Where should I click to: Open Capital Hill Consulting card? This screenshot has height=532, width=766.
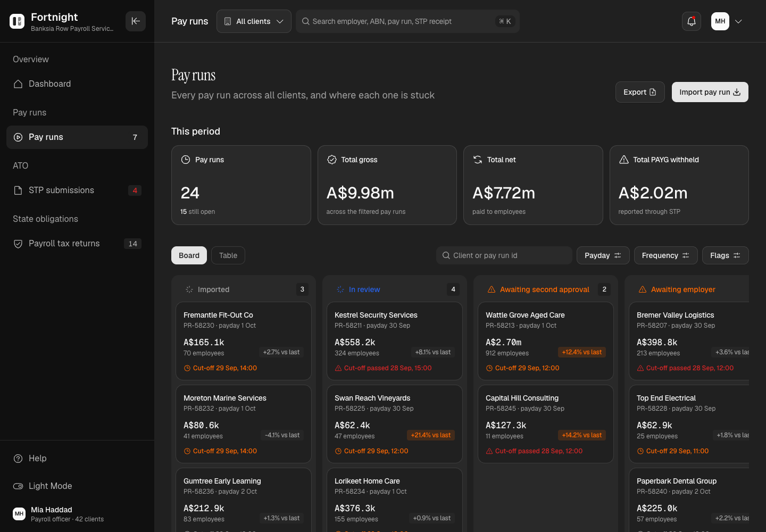click(546, 424)
